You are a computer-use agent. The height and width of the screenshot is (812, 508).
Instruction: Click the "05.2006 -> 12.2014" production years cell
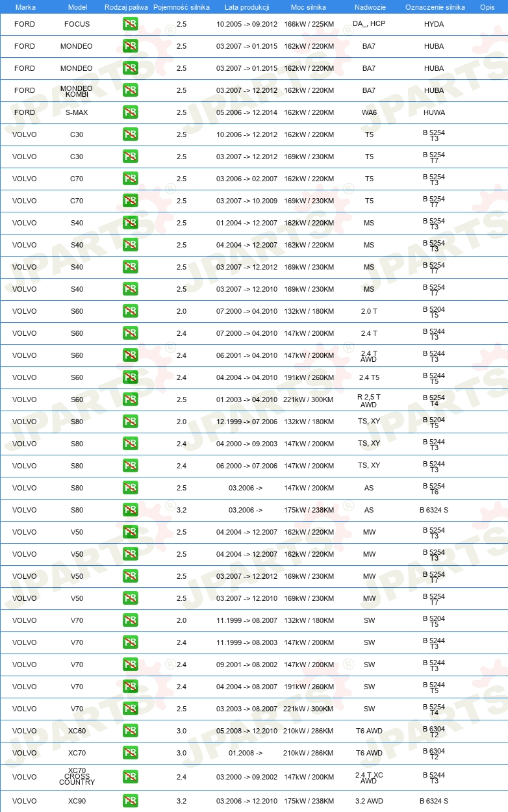click(247, 112)
